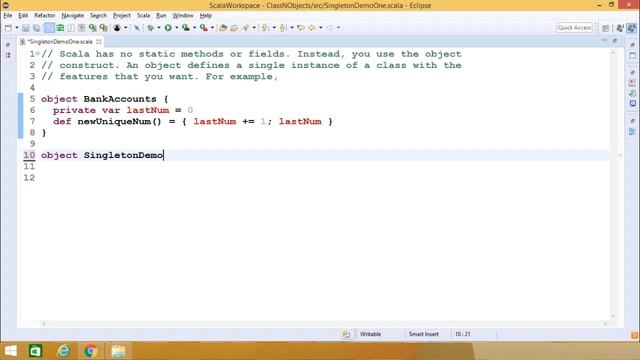Click the Coverage run icon
The width and height of the screenshot is (640, 360).
click(x=186, y=28)
